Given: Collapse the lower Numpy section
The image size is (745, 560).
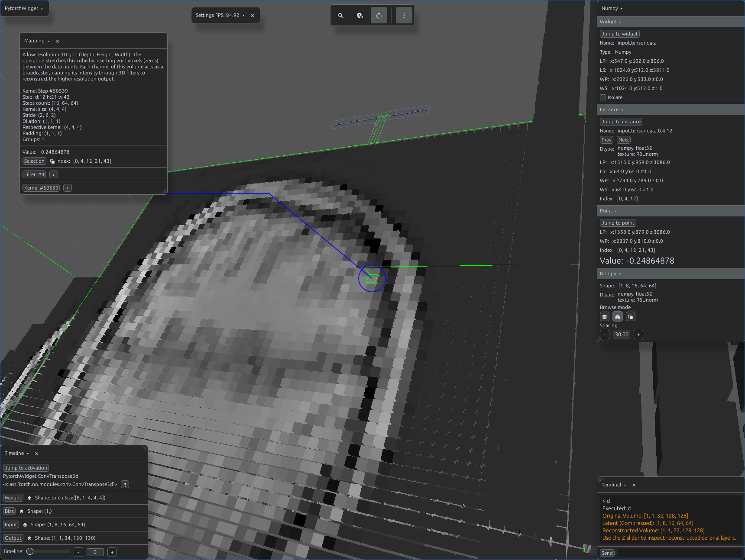Looking at the screenshot, I should coord(620,274).
